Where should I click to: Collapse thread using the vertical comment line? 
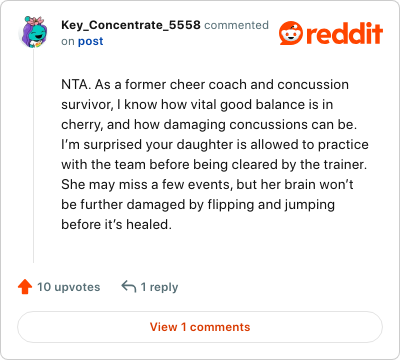point(33,157)
